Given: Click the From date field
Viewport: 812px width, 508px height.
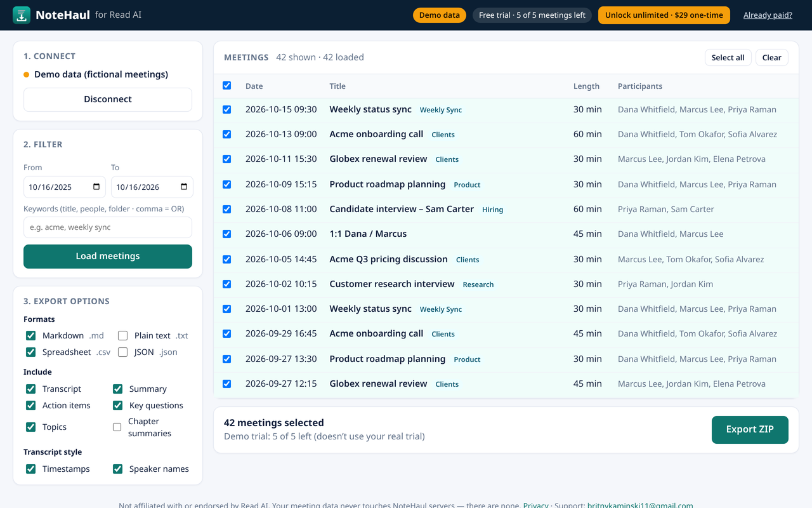Looking at the screenshot, I should [65, 187].
